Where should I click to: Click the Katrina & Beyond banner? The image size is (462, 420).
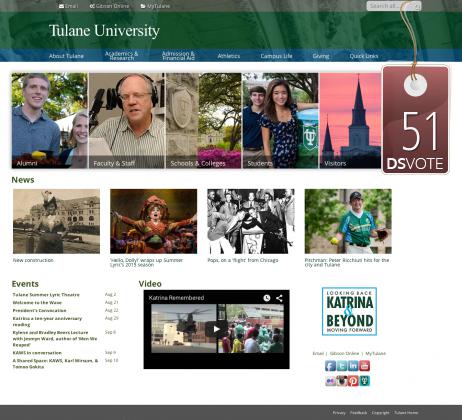[x=349, y=311]
